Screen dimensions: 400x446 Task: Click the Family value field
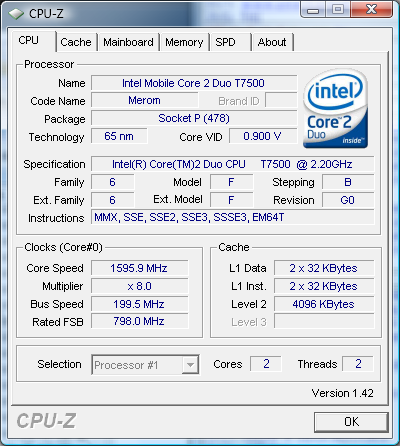pyautogui.click(x=113, y=182)
